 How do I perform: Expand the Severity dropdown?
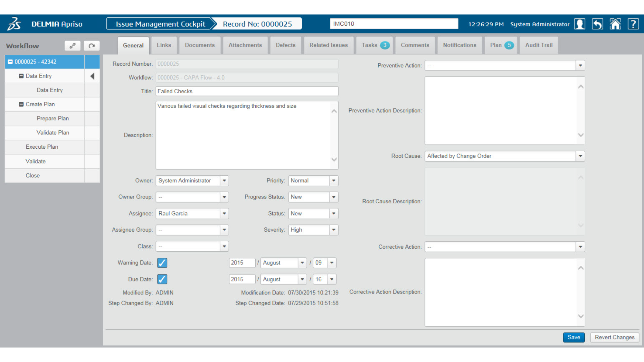(334, 230)
